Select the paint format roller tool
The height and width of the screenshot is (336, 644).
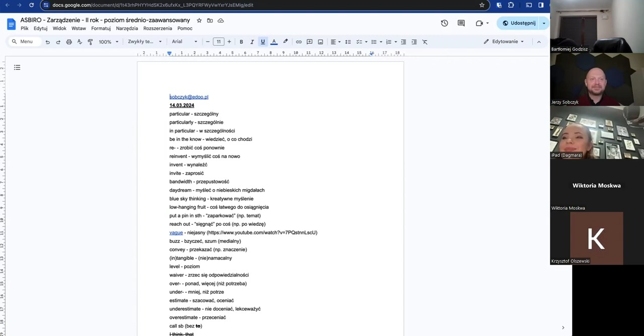tap(90, 42)
